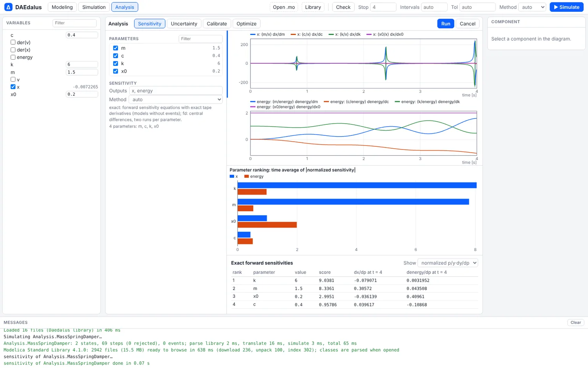Uncheck parameter m in Parameters list
This screenshot has height=368, width=588.
click(116, 48)
